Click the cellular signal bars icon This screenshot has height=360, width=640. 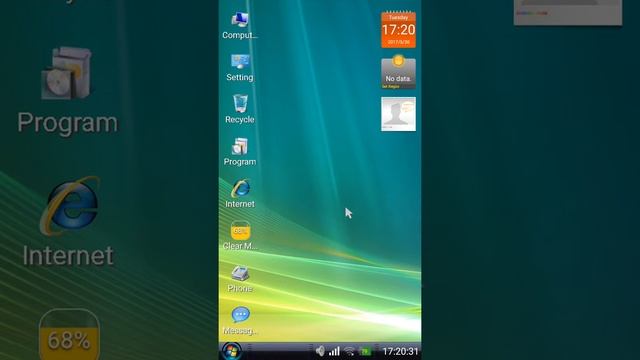[x=334, y=351]
